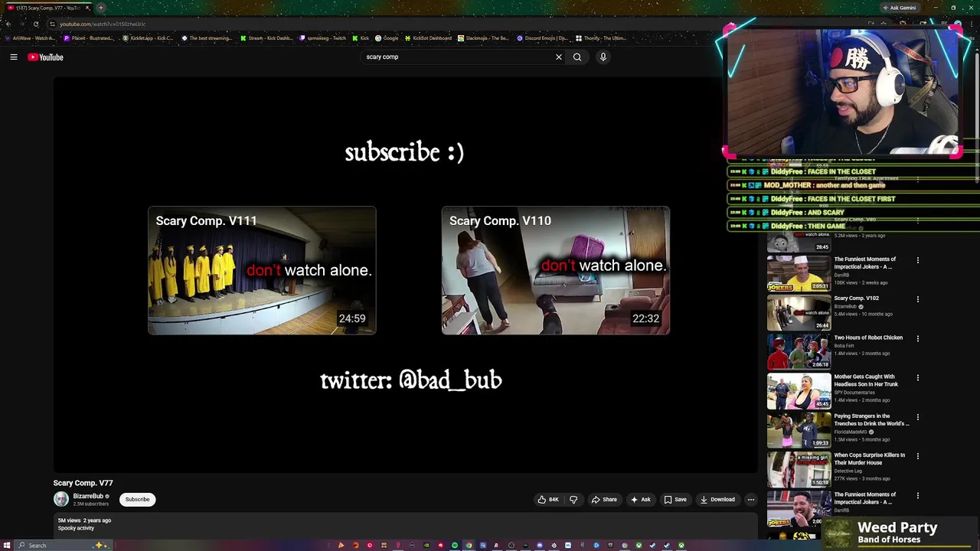Open options menu for When Cops Surprise Killers

tap(918, 456)
